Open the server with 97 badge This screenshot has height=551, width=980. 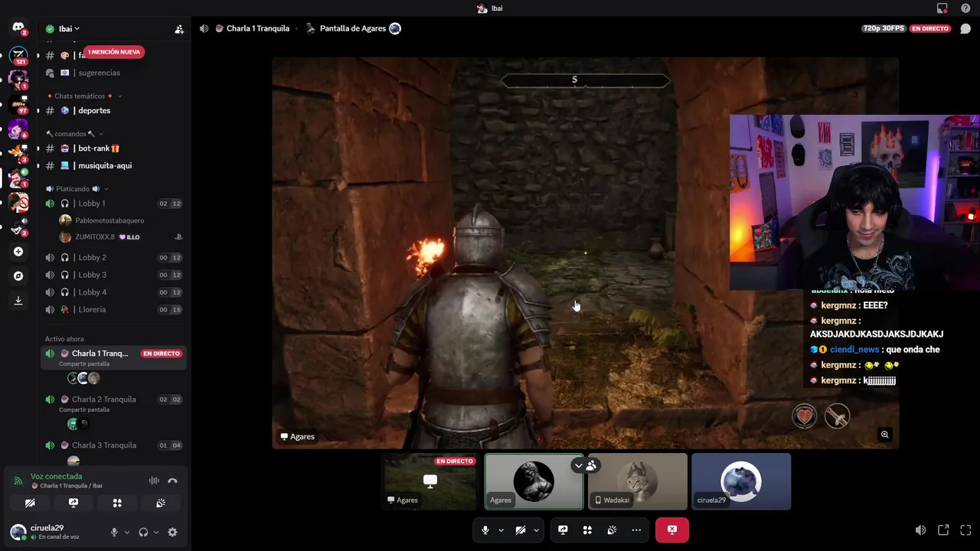pos(18,104)
